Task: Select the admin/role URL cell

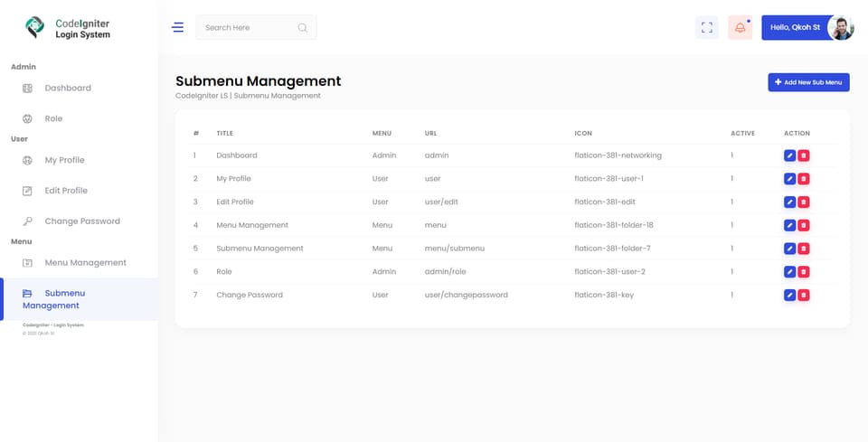Action: [445, 271]
